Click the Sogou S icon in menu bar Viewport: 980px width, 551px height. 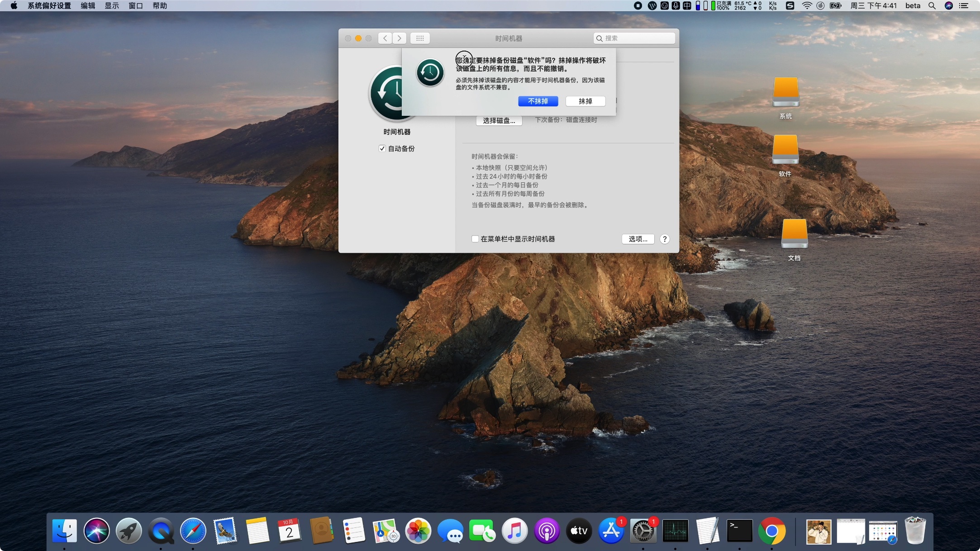[x=790, y=5]
